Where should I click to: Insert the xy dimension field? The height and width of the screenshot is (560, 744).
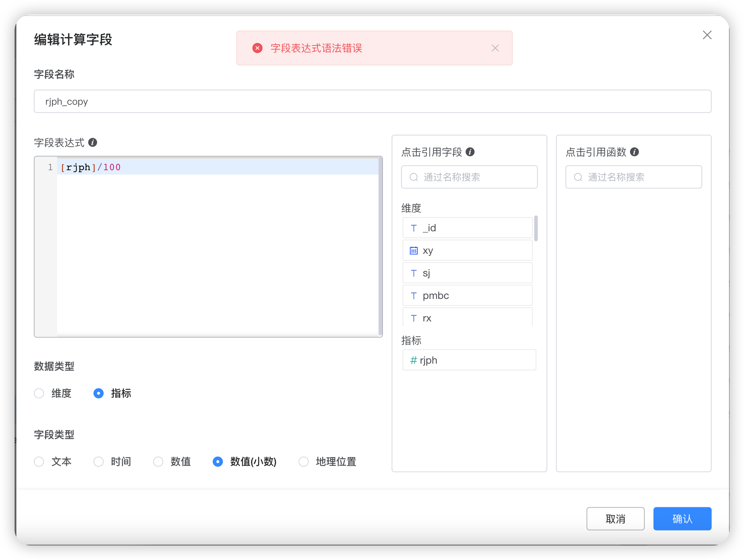click(467, 251)
